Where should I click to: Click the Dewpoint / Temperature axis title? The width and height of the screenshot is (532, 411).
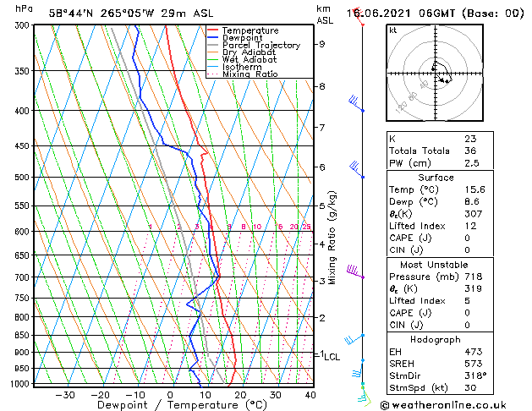pyautogui.click(x=182, y=405)
